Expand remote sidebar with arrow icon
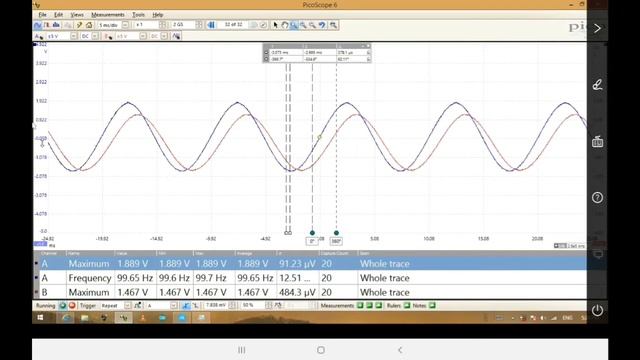The width and height of the screenshot is (640, 360). (x=597, y=29)
